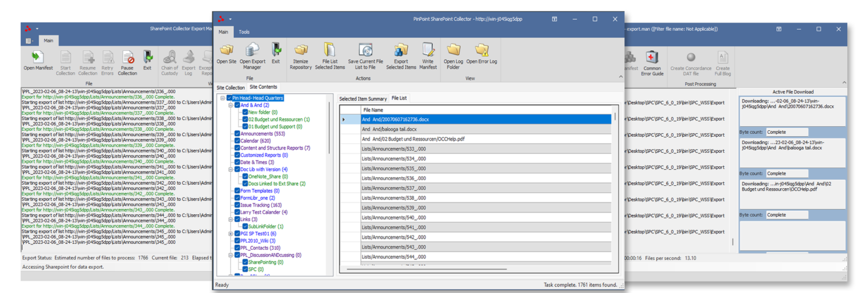868x293 pixels.
Task: Click File List Selected Items
Action: (x=330, y=56)
